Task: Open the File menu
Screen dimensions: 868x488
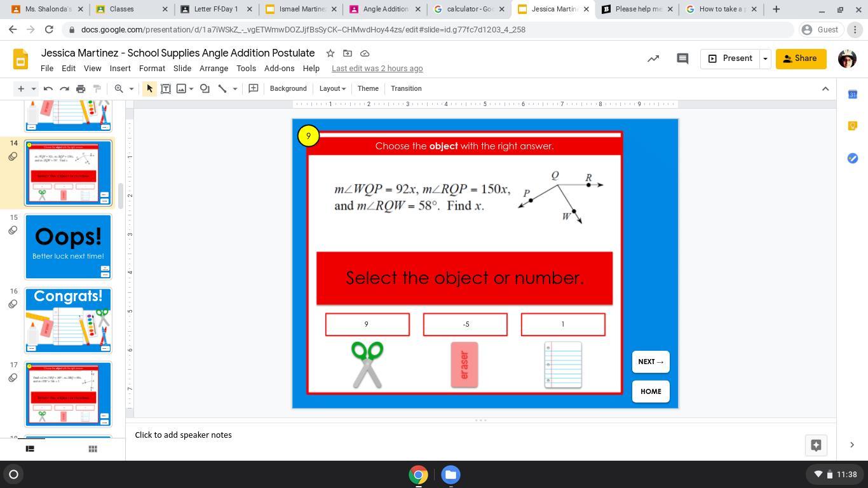Action: point(47,69)
